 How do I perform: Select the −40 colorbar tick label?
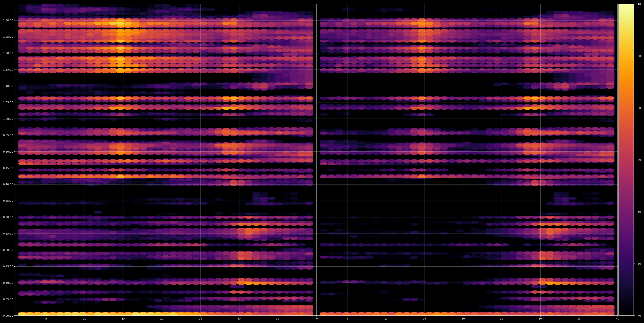click(x=638, y=160)
